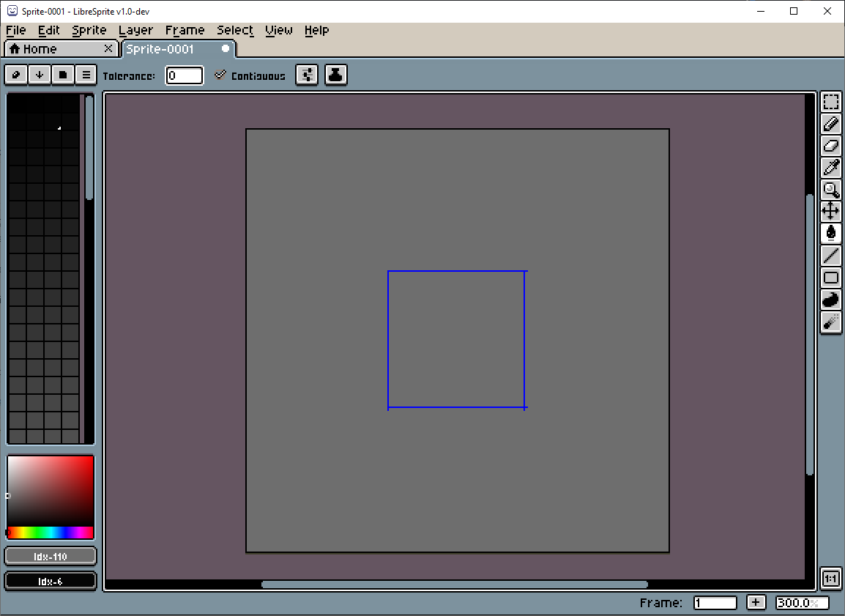Open the Help menu
Screen dimensions: 845x616
316,30
